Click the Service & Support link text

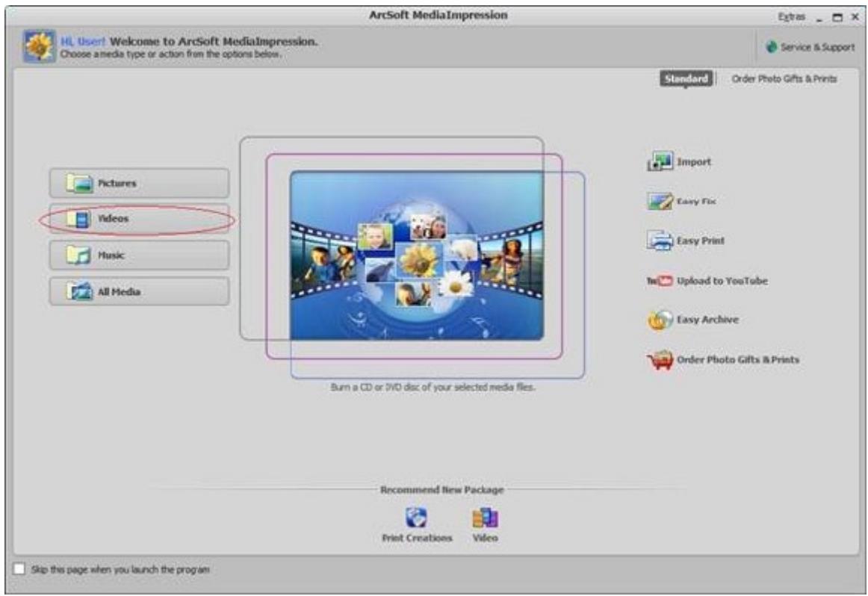[818, 48]
